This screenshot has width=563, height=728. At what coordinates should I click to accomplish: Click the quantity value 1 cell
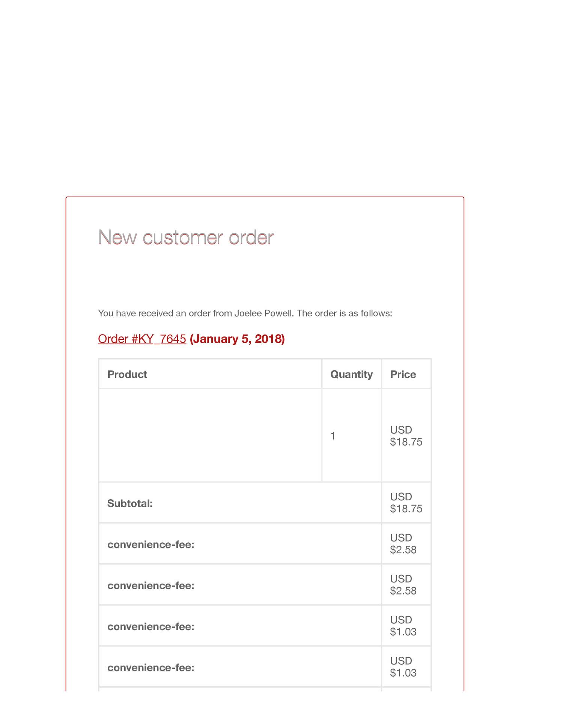[x=333, y=436]
